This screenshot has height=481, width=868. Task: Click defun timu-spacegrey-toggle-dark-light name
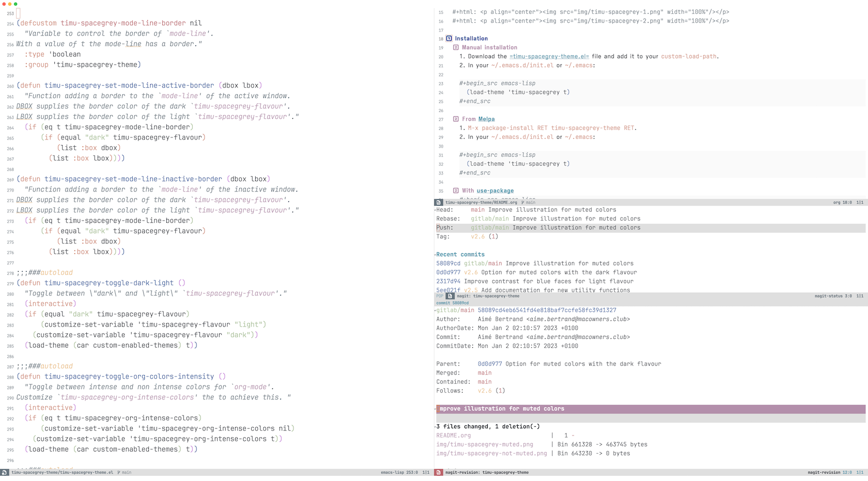tap(109, 283)
